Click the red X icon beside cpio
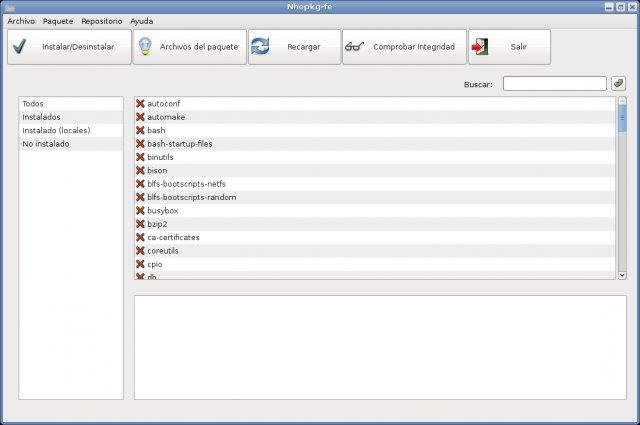This screenshot has height=425, width=640. click(x=140, y=264)
